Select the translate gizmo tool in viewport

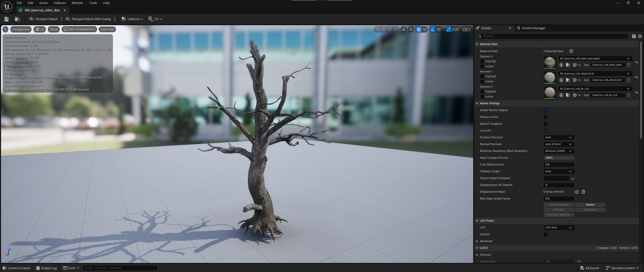(x=384, y=30)
